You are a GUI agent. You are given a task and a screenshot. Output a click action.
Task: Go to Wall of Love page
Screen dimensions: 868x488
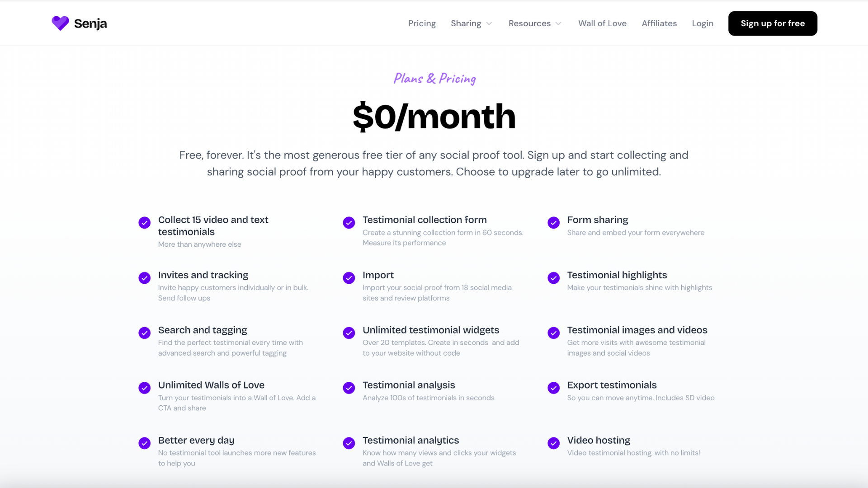602,23
